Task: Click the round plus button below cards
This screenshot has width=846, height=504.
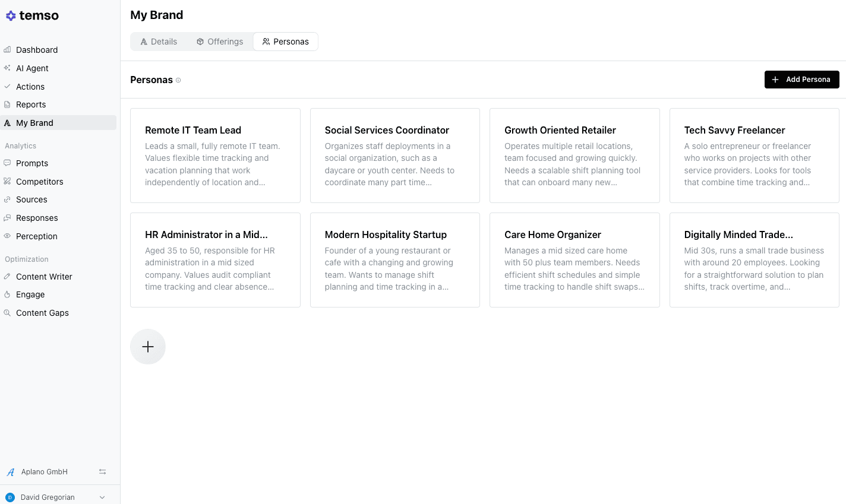Action: pos(148,347)
